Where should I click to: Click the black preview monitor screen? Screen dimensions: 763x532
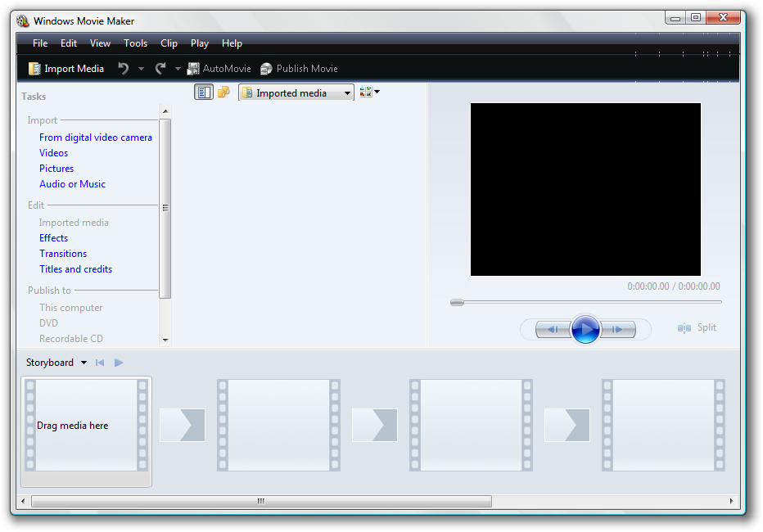click(x=585, y=189)
